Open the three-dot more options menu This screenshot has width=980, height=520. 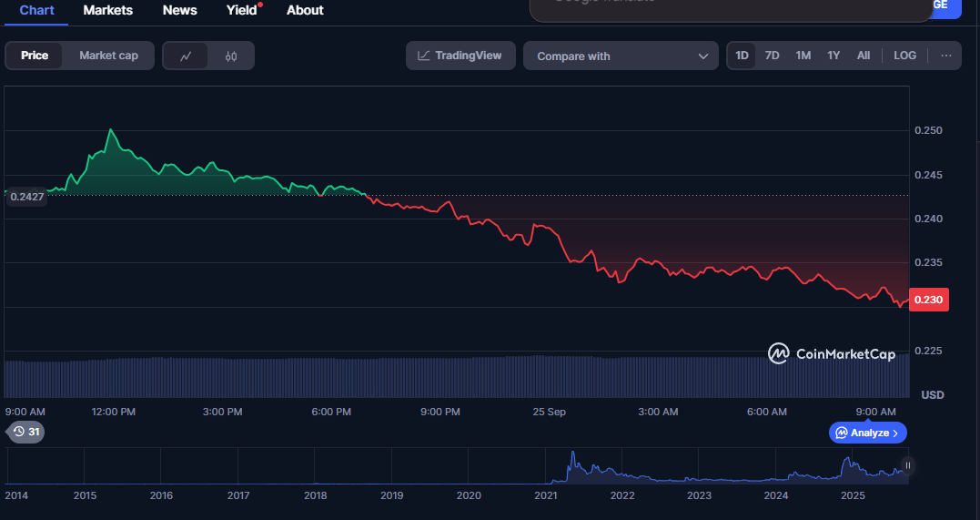click(946, 56)
